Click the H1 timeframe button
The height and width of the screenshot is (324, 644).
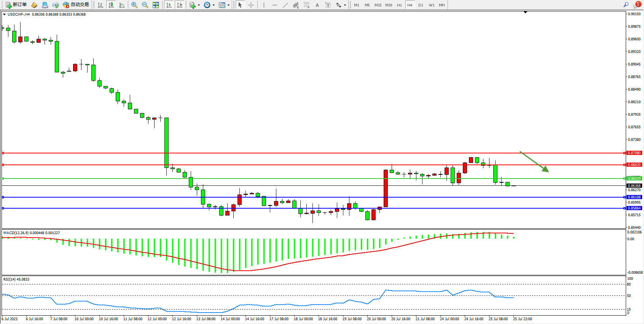(x=399, y=5)
